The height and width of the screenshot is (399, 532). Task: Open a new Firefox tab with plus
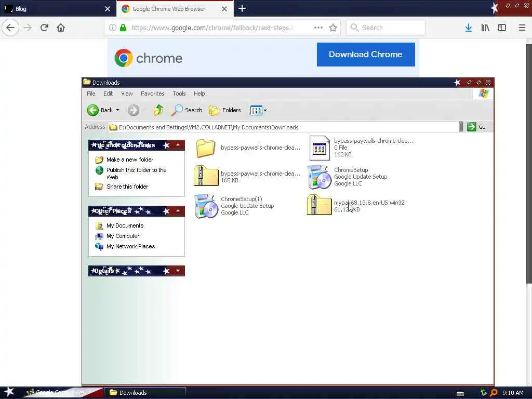pyautogui.click(x=242, y=8)
